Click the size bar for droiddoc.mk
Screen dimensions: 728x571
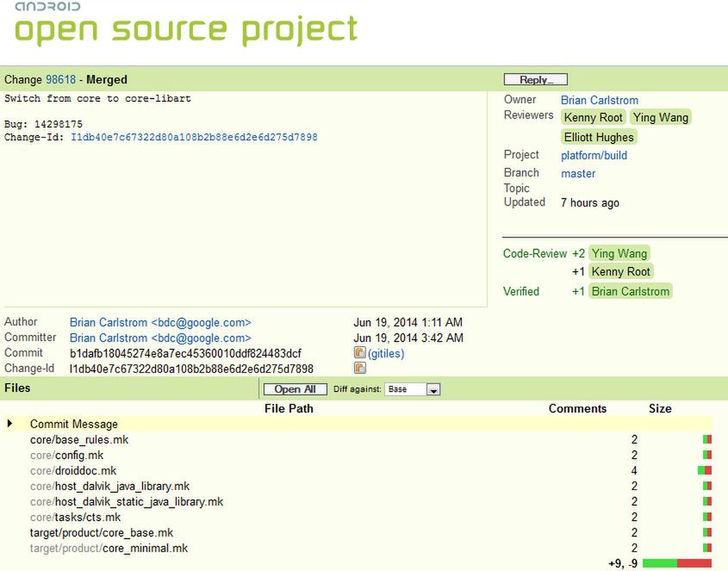pyautogui.click(x=705, y=471)
